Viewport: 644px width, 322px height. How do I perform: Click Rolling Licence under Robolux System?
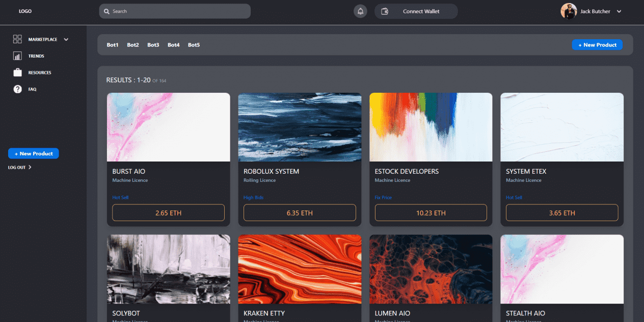(x=260, y=180)
